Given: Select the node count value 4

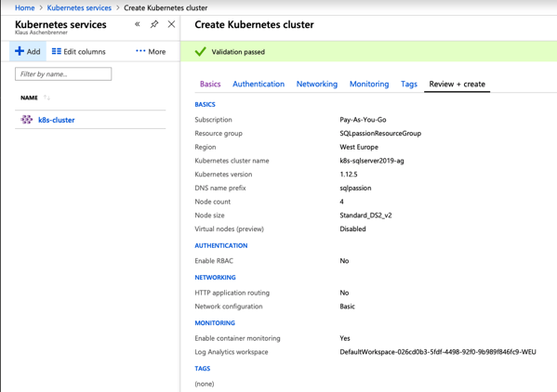Looking at the screenshot, I should tap(341, 202).
